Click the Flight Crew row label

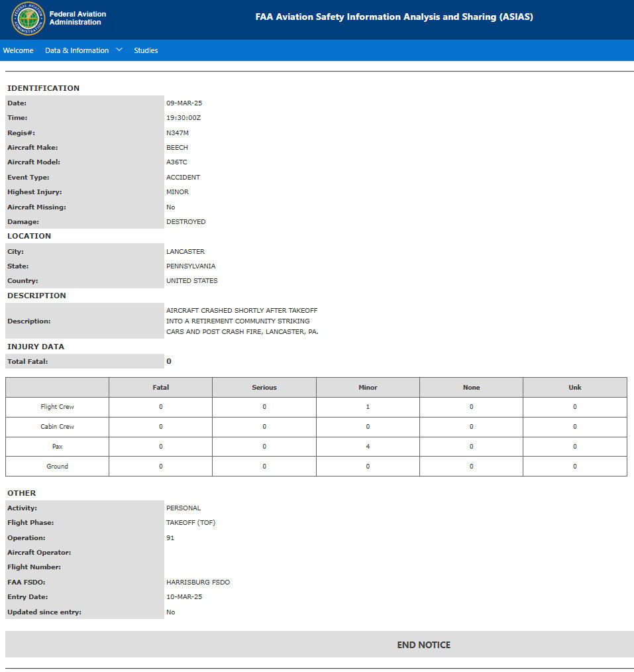point(58,407)
